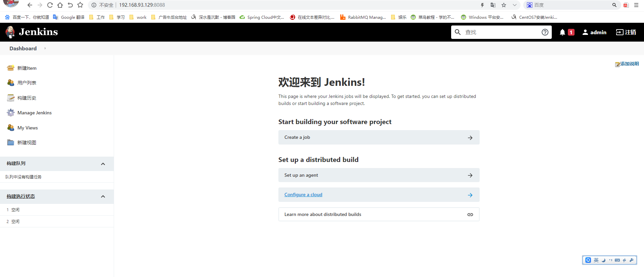644x277 pixels.
Task: Click the 构建历史 notepad icon
Action: [x=11, y=98]
